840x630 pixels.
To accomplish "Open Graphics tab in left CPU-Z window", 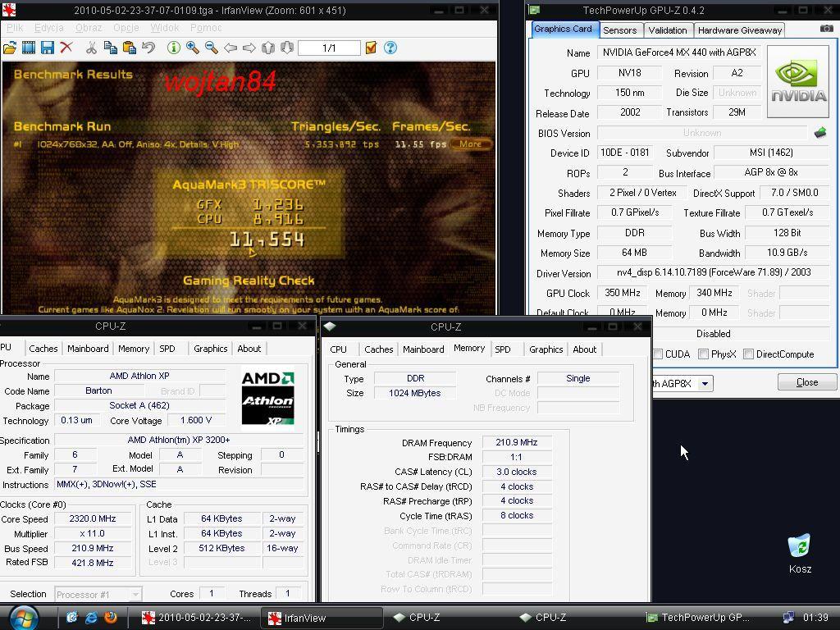I will pyautogui.click(x=211, y=349).
